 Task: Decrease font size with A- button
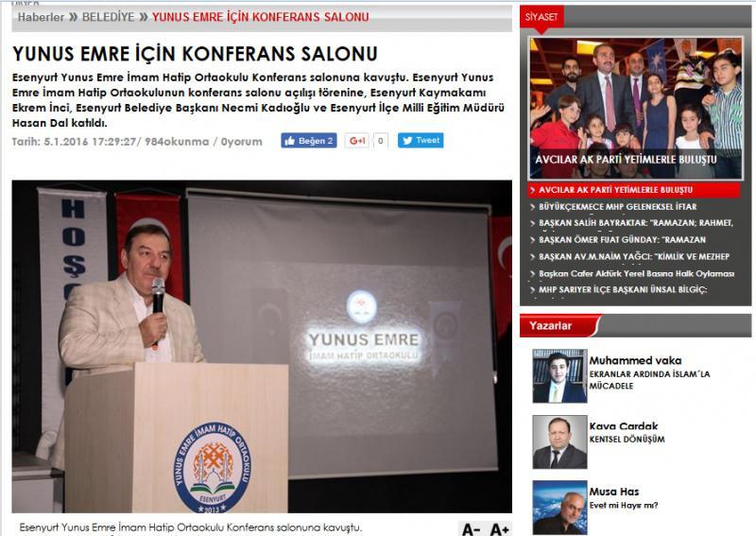point(471,528)
